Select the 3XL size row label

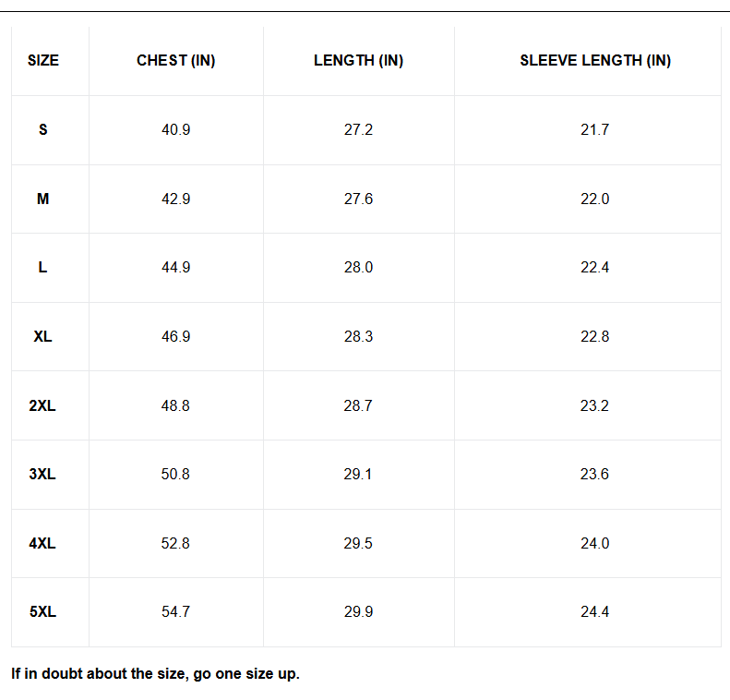pos(43,475)
